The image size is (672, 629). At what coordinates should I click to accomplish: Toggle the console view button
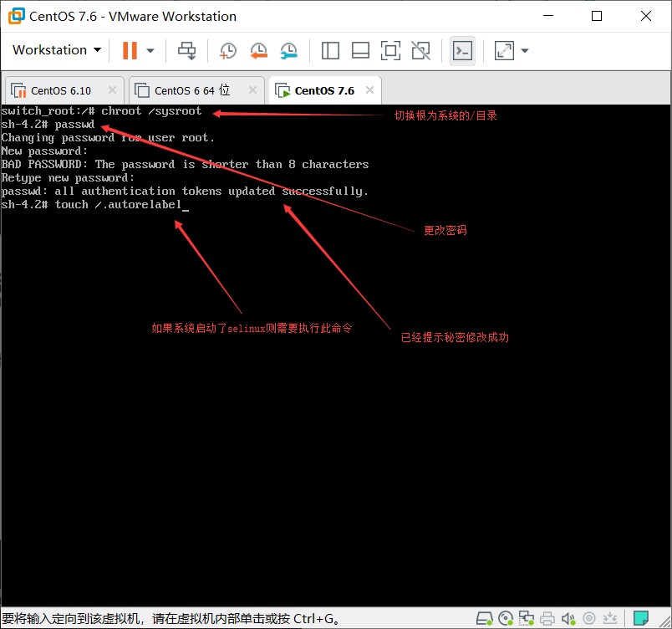tap(462, 50)
